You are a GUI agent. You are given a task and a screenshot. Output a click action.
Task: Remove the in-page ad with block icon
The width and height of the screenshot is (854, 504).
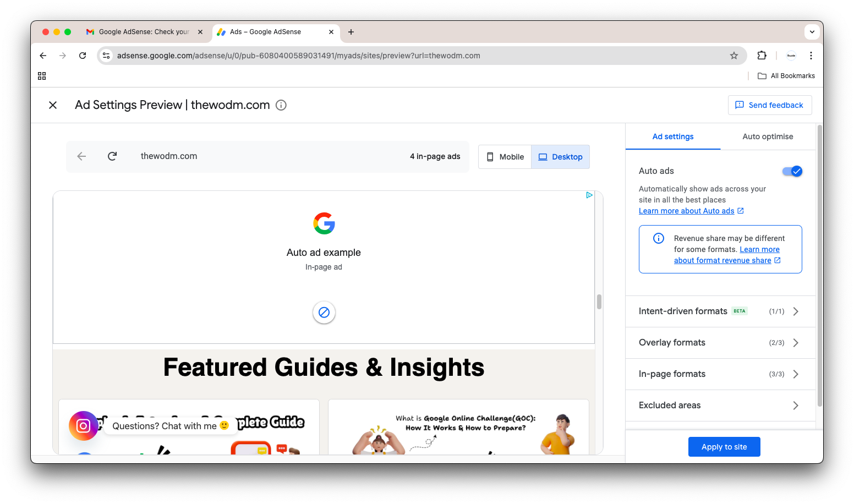click(x=324, y=313)
